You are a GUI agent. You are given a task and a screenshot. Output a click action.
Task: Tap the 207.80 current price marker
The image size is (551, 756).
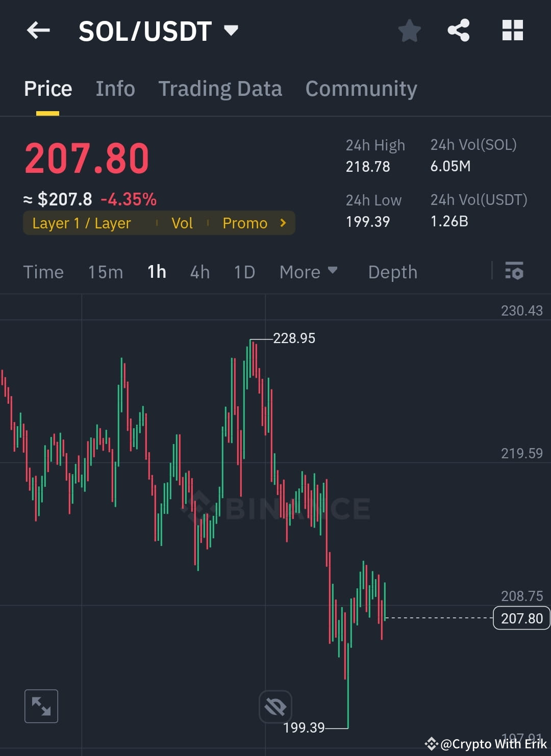click(x=521, y=618)
